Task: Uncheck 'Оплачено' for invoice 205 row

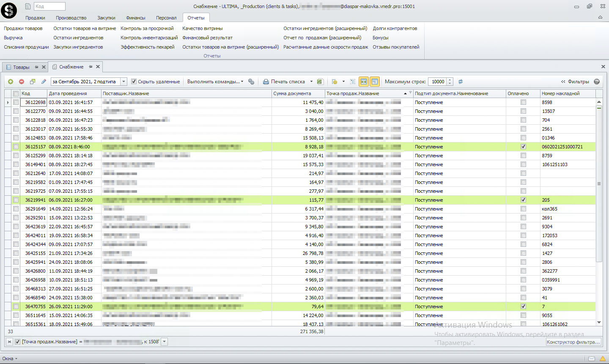Action: [x=523, y=200]
